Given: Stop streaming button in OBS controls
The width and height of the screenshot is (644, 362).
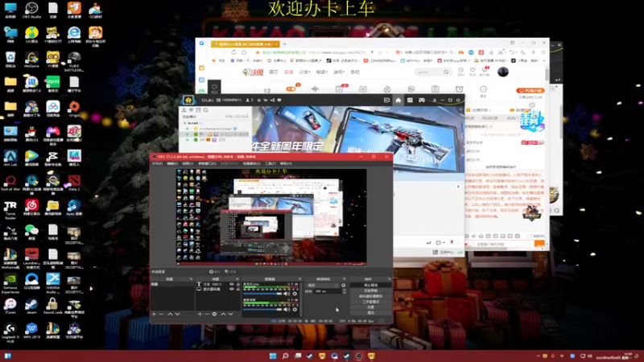Looking at the screenshot, I should tap(371, 286).
